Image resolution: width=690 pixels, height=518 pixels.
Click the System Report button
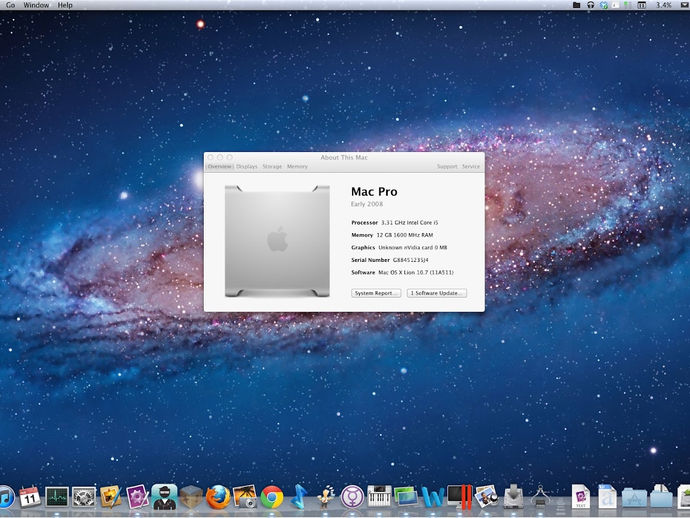(x=376, y=293)
